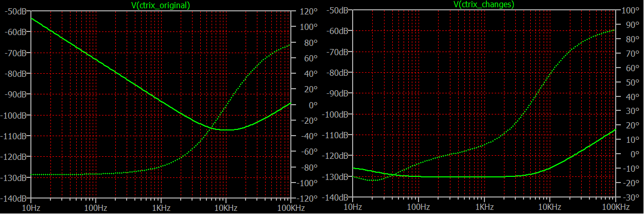Viewport: 644px width, 214px height.
Task: Click -100dB magnitude label in ctrix_original plot
Action: tap(14, 115)
